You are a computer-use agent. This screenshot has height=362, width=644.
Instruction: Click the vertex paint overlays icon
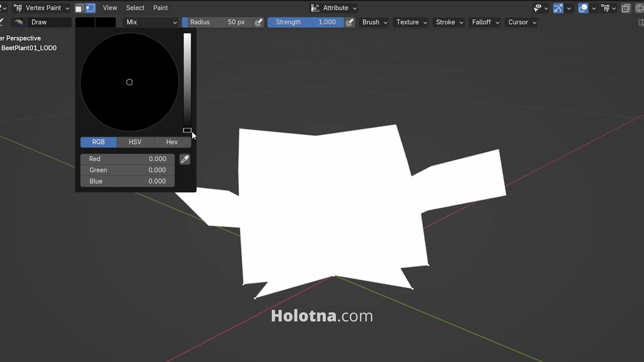[x=605, y=8]
